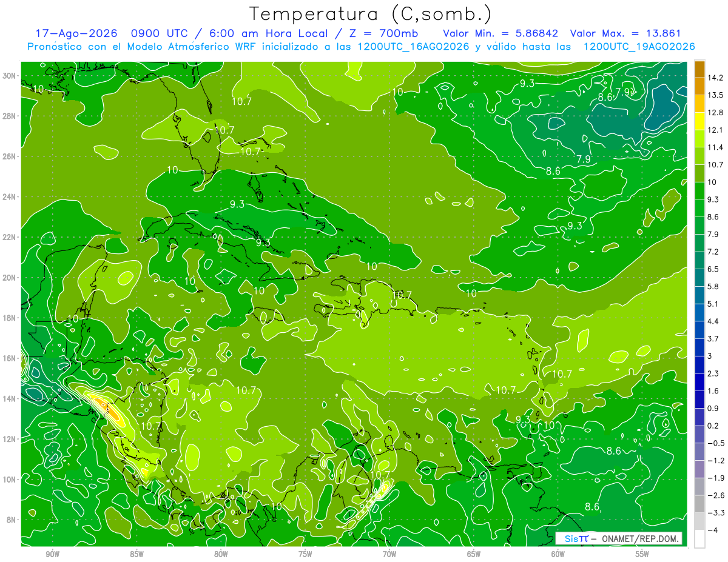The image size is (728, 562).
Task: Click the '3.7' colorbar tick label
Action: 713,338
